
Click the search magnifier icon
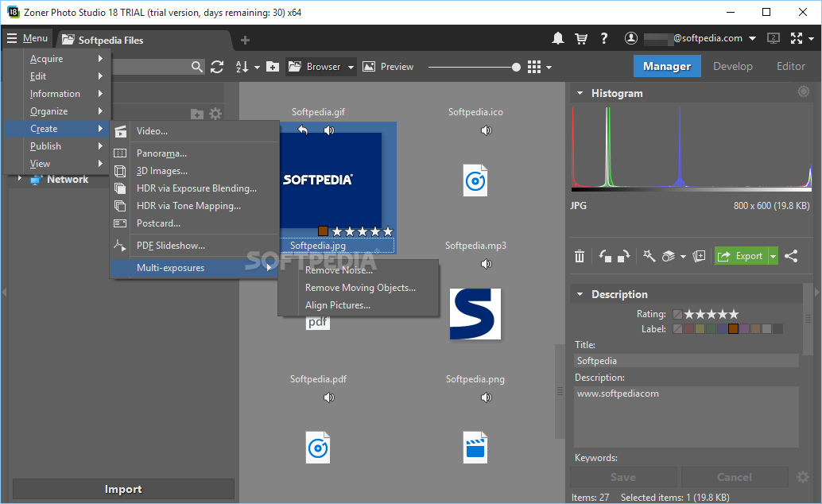point(196,67)
